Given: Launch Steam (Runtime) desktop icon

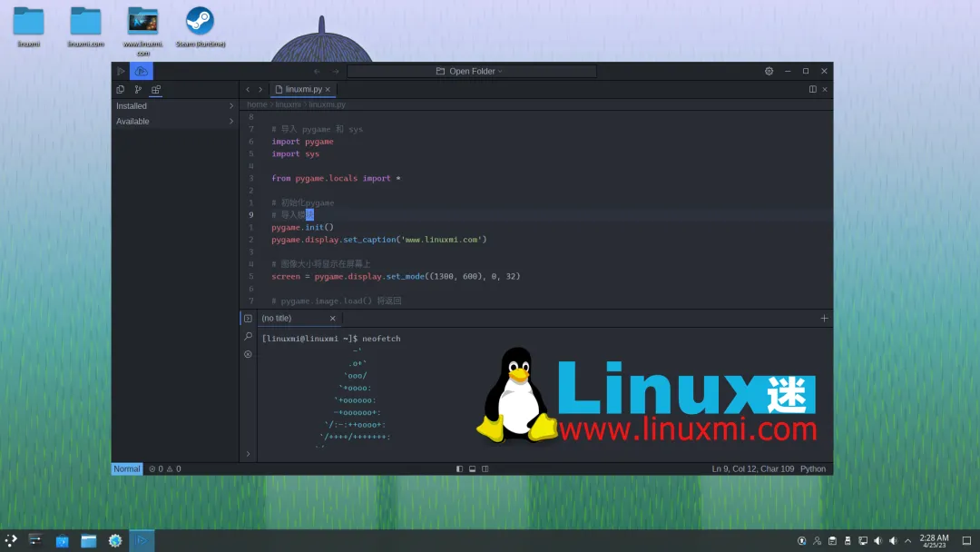Looking at the screenshot, I should [x=200, y=27].
